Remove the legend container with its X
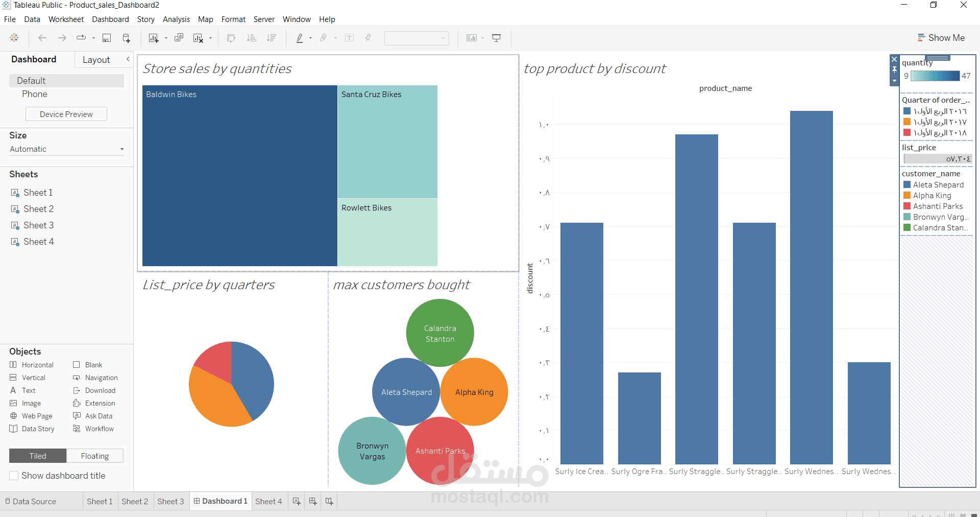Image resolution: width=980 pixels, height=517 pixels. [894, 59]
